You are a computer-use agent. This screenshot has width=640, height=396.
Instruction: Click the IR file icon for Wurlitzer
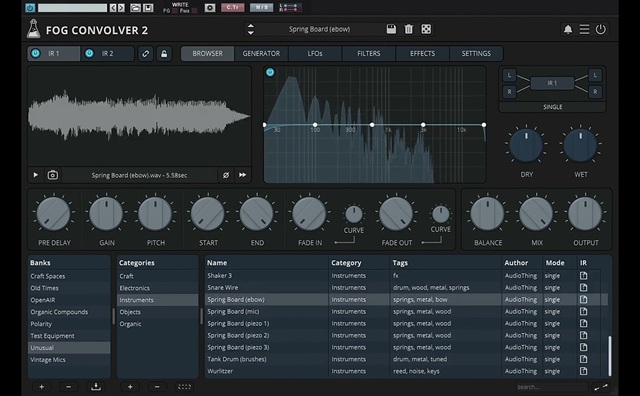pos(584,371)
